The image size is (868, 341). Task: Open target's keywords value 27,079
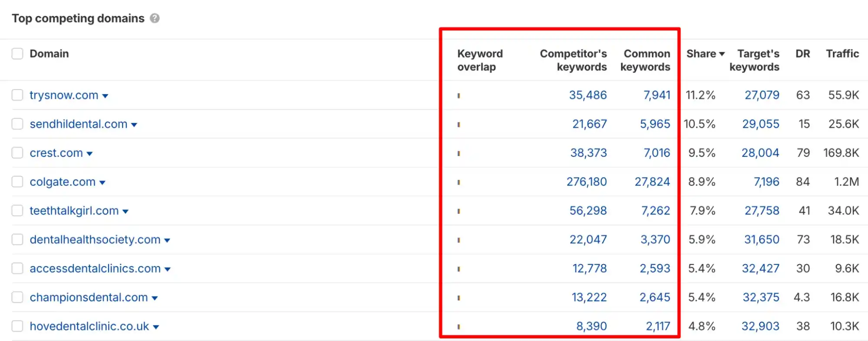[762, 95]
